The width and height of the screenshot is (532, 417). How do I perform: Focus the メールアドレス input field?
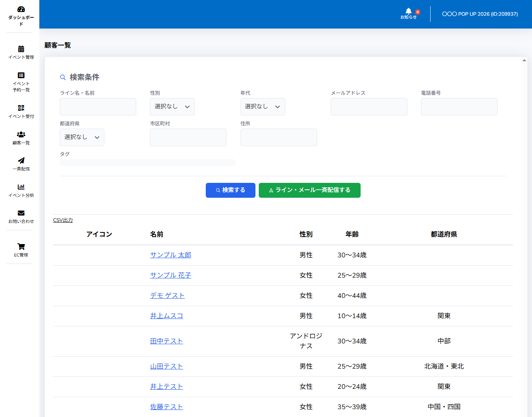[369, 107]
